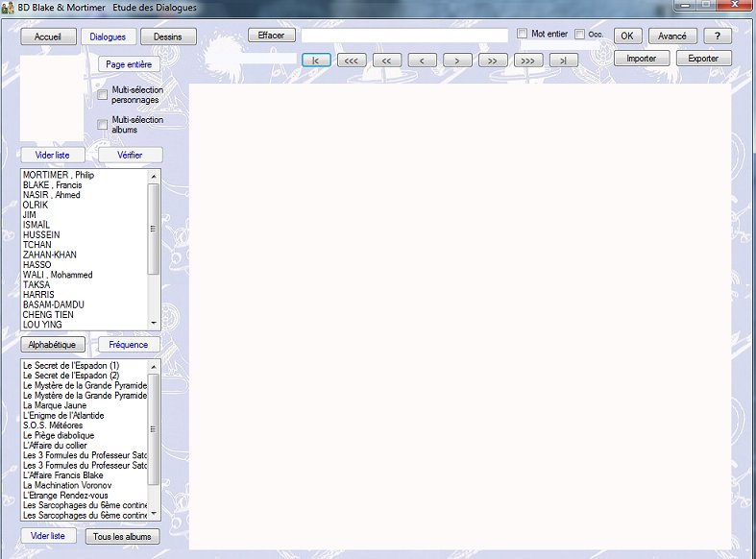Click the albums list scrollbar thumb

click(x=154, y=429)
